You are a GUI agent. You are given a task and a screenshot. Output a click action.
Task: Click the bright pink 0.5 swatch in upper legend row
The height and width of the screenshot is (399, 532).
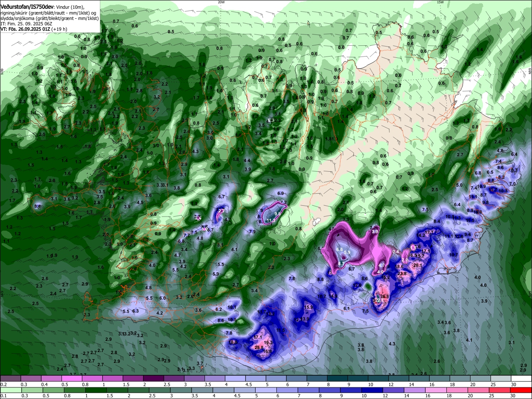(x=71, y=379)
